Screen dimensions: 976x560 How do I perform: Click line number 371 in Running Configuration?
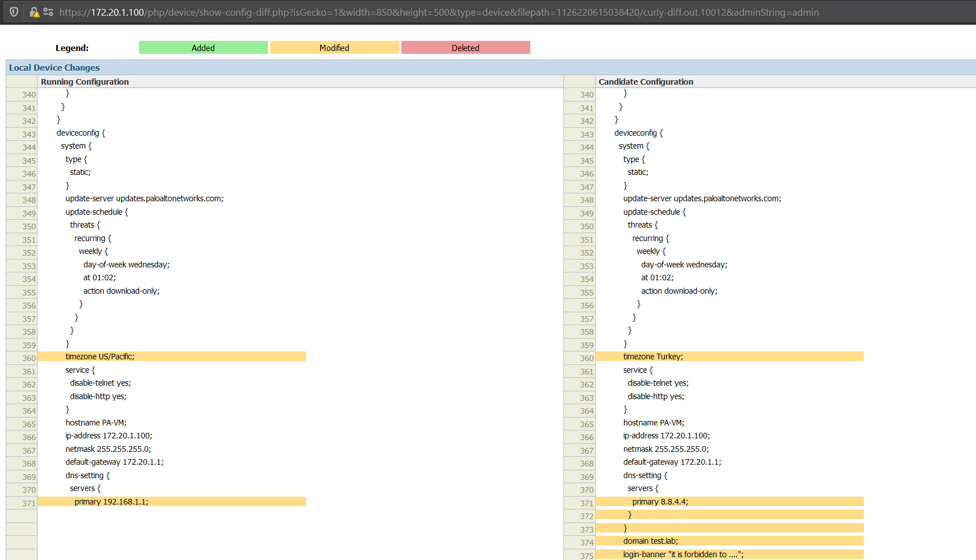29,503
